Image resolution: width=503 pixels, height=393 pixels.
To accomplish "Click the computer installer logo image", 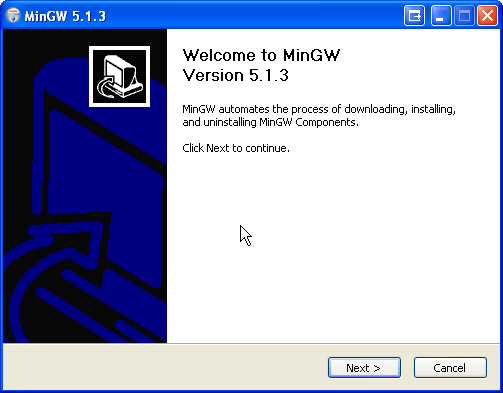I will click(119, 76).
